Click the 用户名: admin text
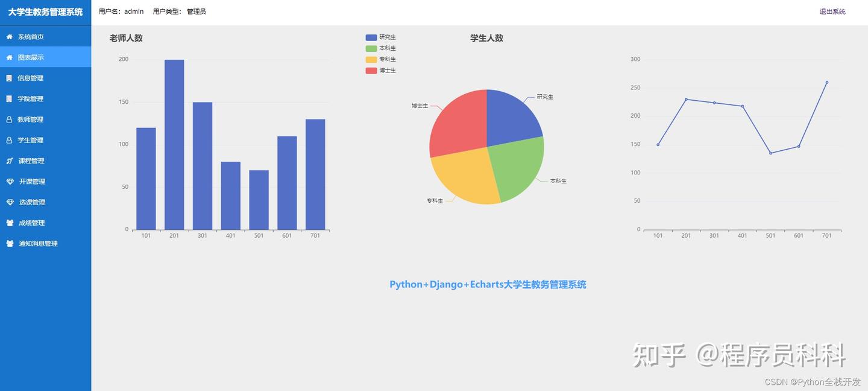Viewport: 868px width, 391px height. (121, 11)
